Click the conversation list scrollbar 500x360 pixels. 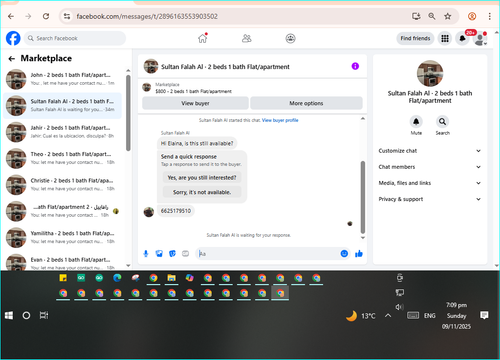[128, 113]
